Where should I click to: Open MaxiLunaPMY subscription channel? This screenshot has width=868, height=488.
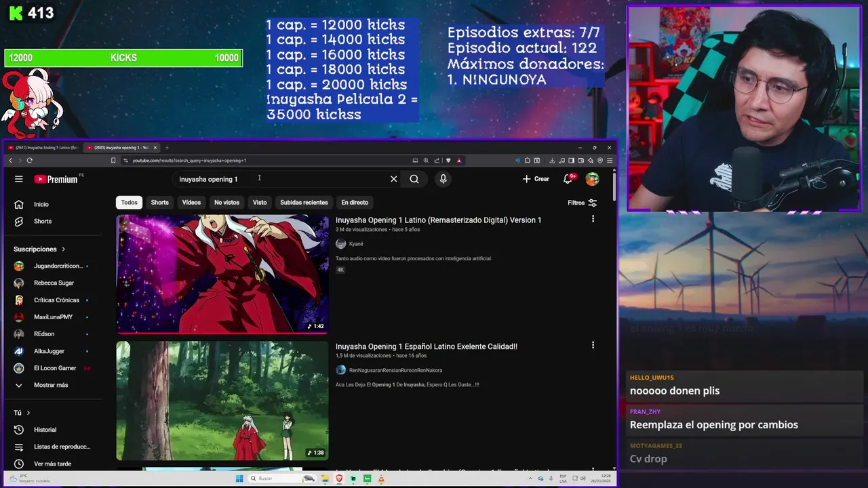[52, 317]
